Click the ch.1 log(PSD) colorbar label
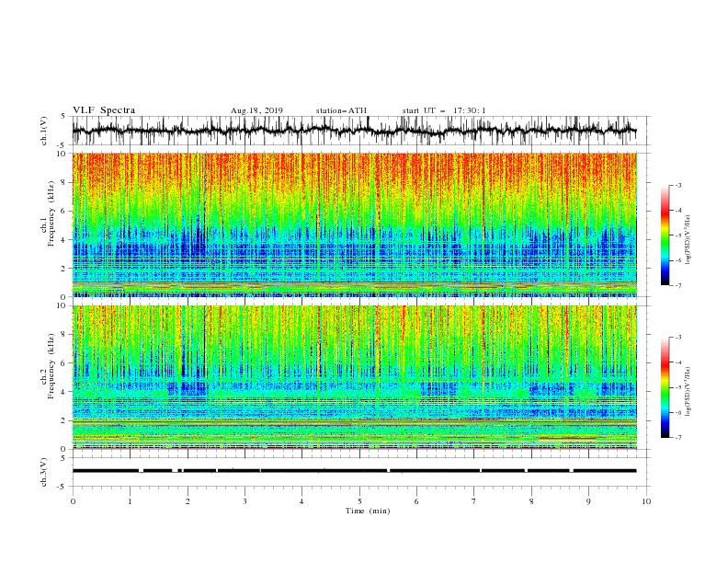This screenshot has height=563, width=728. pyautogui.click(x=688, y=240)
